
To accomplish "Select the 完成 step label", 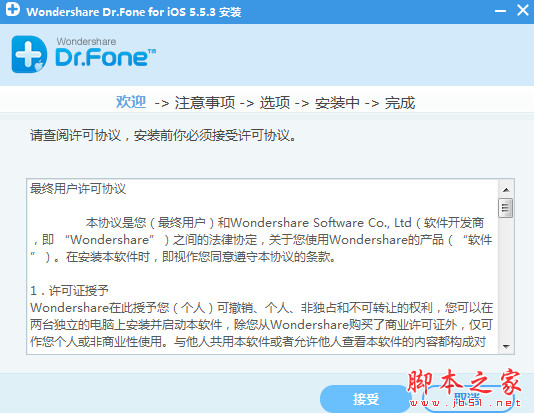I will 400,103.
